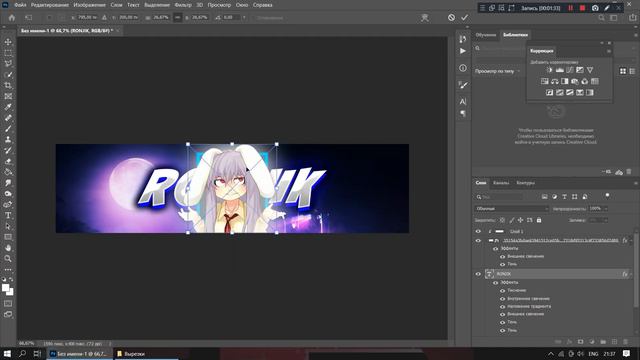The height and width of the screenshot is (360, 640).
Task: Open the Изображение menu
Action: (x=89, y=5)
